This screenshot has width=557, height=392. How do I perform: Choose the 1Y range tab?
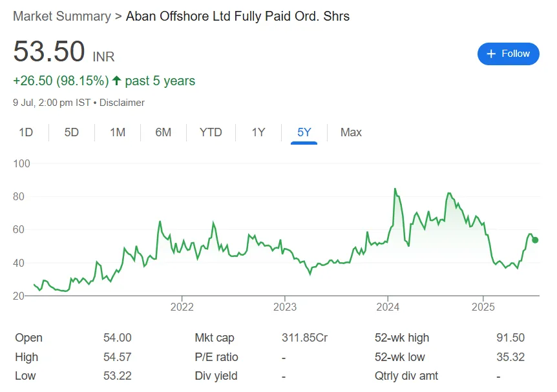click(x=258, y=132)
